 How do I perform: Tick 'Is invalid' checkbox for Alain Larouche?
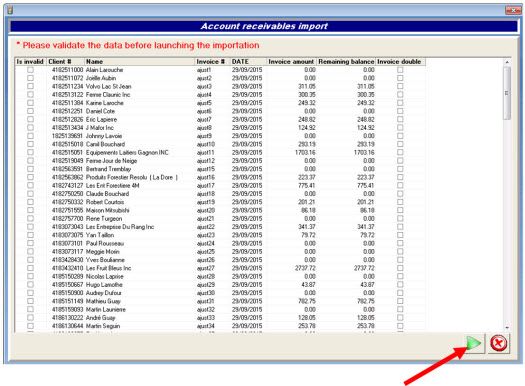click(x=30, y=70)
